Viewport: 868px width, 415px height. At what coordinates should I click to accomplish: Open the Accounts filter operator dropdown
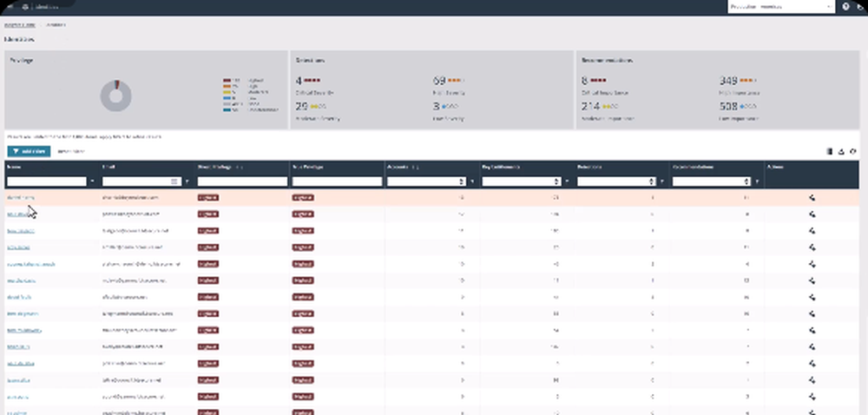472,181
